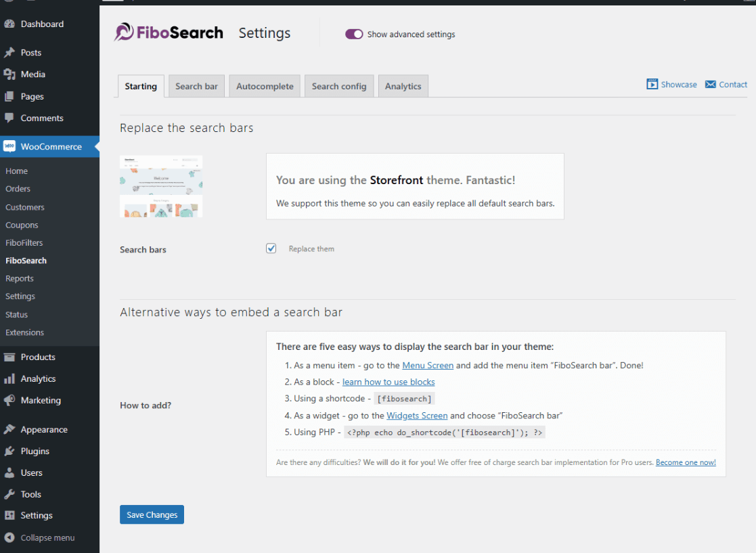
Task: Disable the Show advanced settings toggle
Action: coord(354,34)
